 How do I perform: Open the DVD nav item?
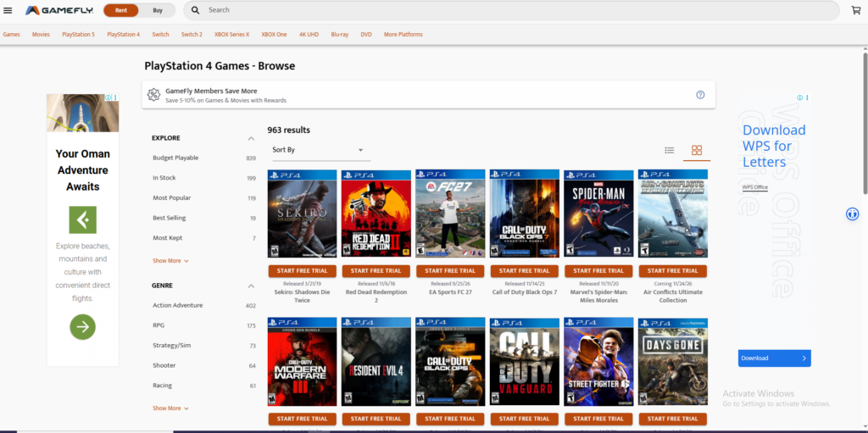[x=366, y=35]
